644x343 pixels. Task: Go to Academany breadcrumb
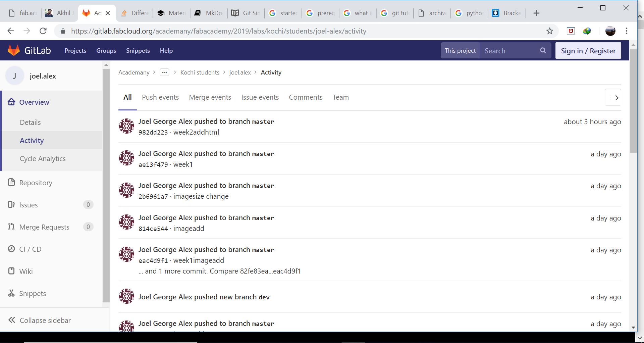click(x=134, y=72)
